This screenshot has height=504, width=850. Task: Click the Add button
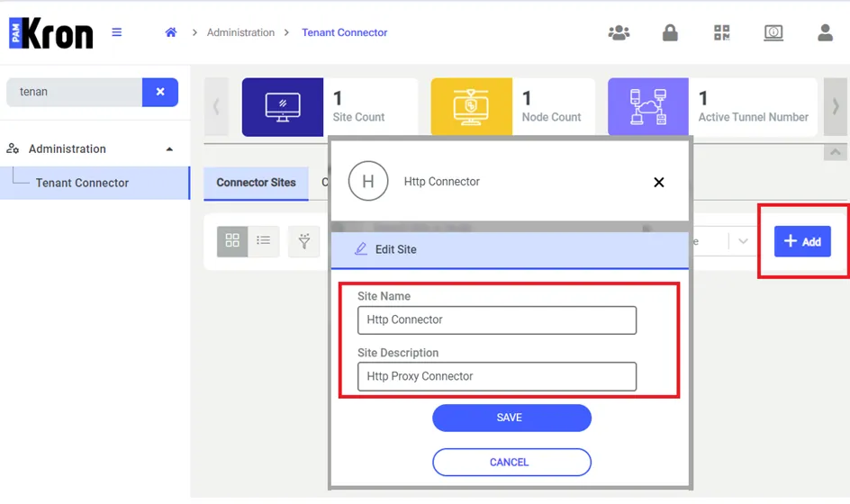point(802,241)
